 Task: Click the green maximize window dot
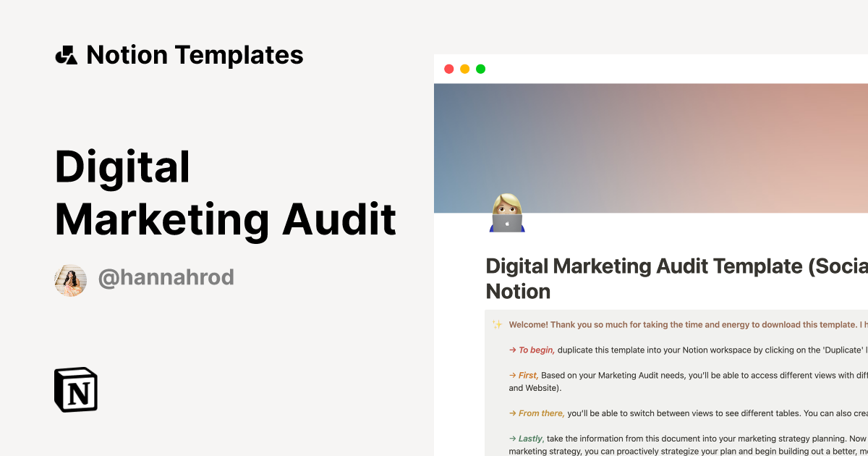(480, 69)
